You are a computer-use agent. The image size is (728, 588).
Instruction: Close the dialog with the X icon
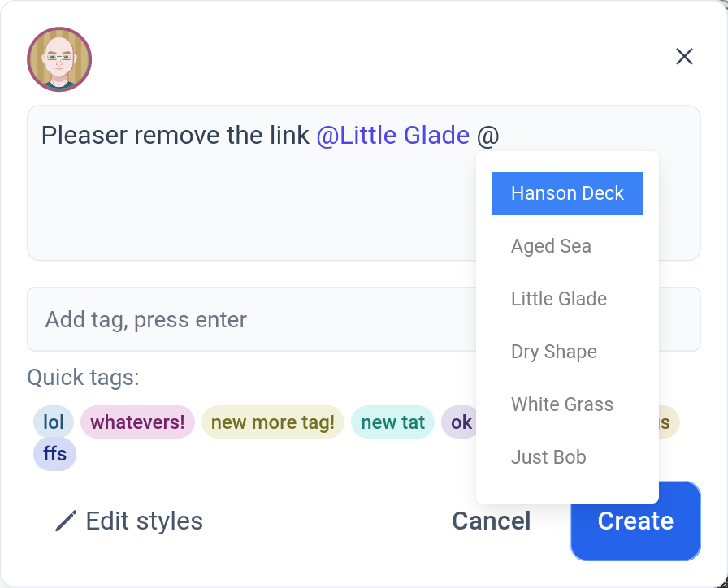click(x=684, y=57)
